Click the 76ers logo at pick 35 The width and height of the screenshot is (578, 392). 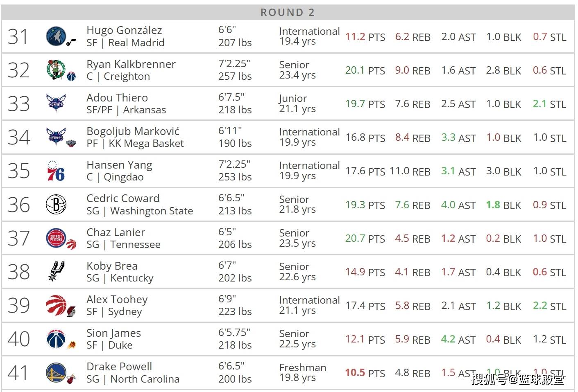pos(56,171)
